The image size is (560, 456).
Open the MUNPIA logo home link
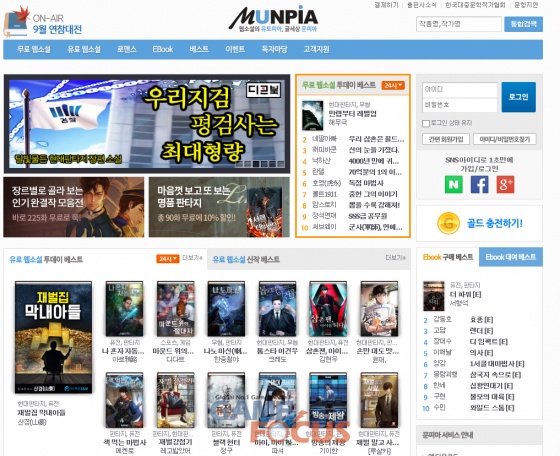click(x=274, y=19)
